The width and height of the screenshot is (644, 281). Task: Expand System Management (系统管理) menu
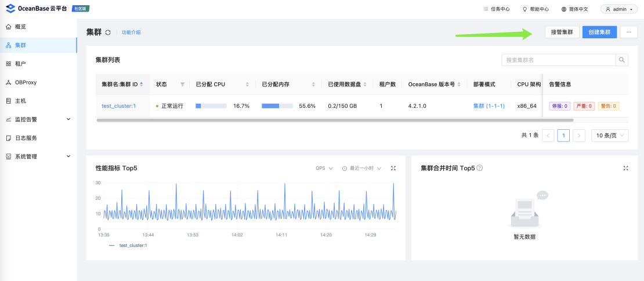tap(39, 156)
